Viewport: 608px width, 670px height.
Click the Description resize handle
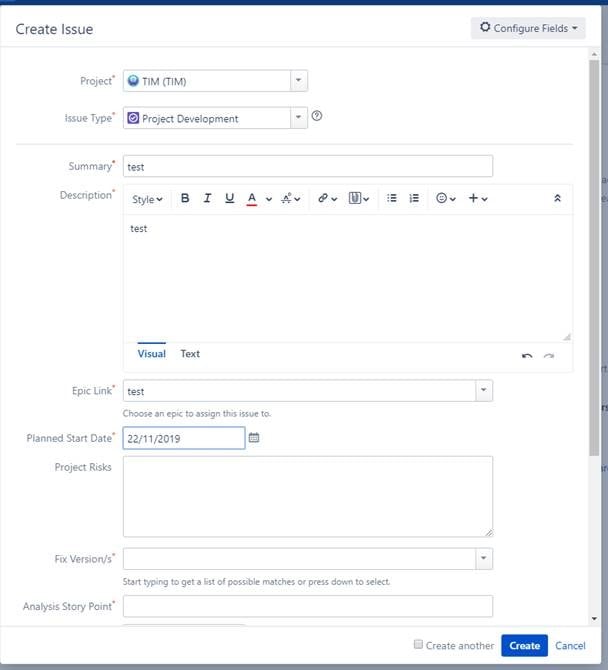click(x=567, y=337)
